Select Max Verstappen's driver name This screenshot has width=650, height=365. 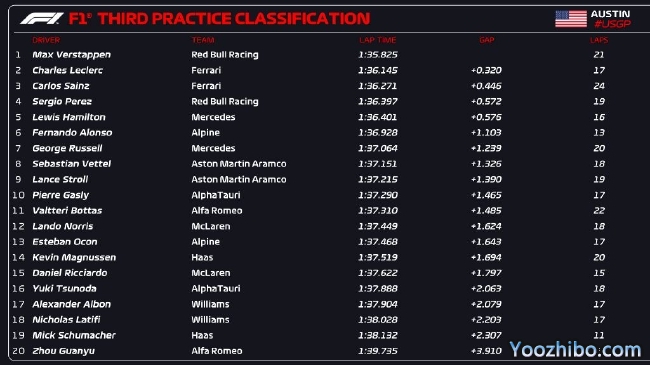[x=72, y=55]
